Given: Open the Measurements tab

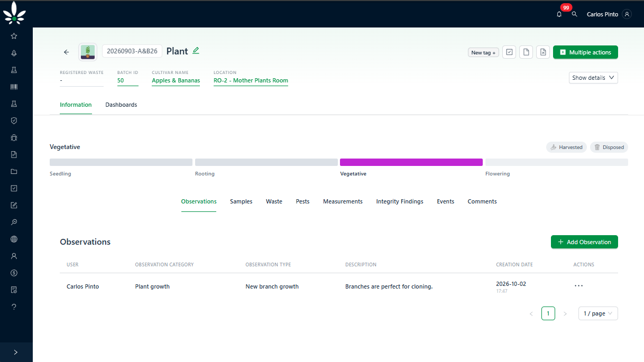Looking at the screenshot, I should (x=343, y=201).
